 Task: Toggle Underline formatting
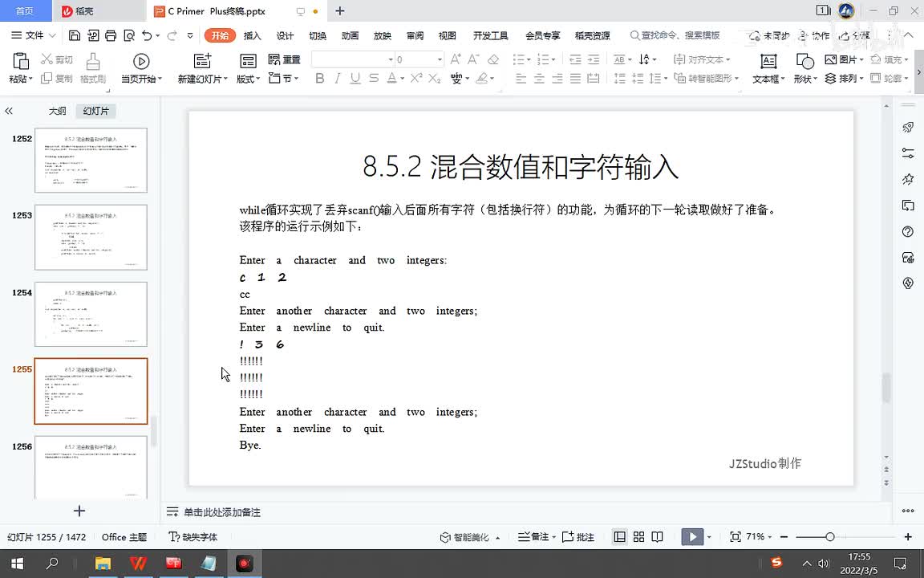(355, 78)
